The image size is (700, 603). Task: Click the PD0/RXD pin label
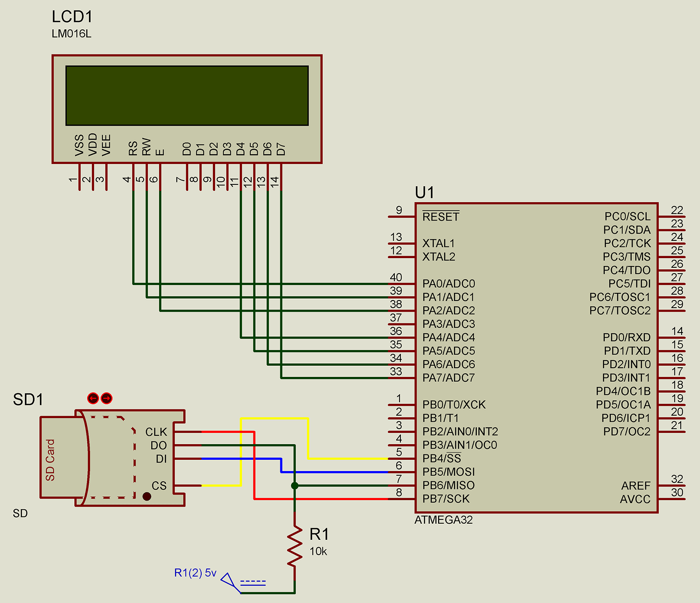(627, 337)
